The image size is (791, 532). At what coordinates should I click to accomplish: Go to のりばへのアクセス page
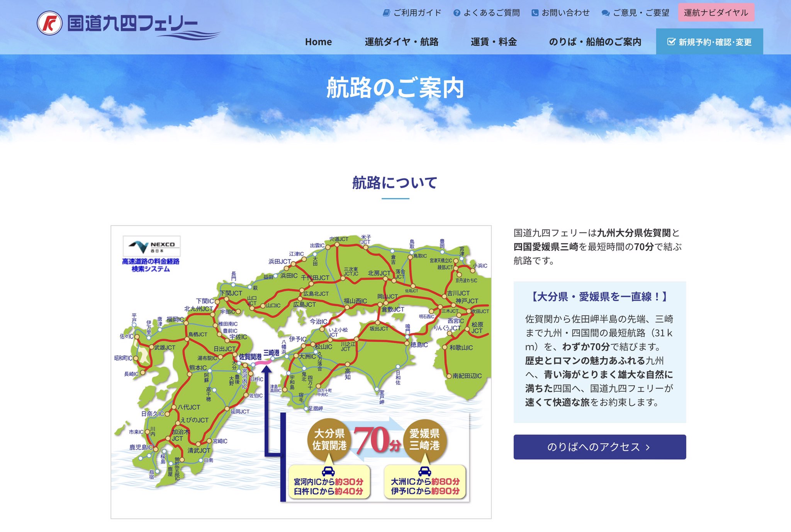599,447
